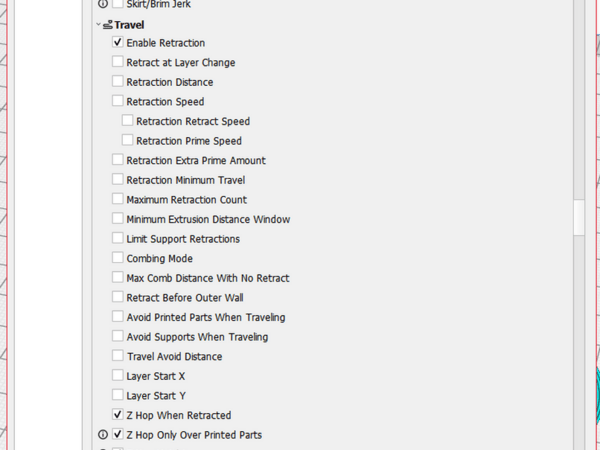This screenshot has height=450, width=600.
Task: Disable the Enable Retraction checkbox
Action: click(118, 43)
